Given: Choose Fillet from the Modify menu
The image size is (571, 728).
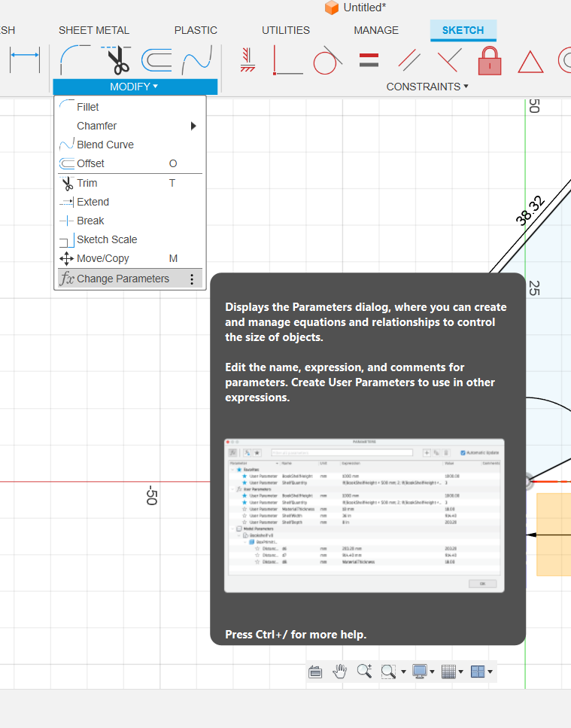Looking at the screenshot, I should (x=130, y=107).
